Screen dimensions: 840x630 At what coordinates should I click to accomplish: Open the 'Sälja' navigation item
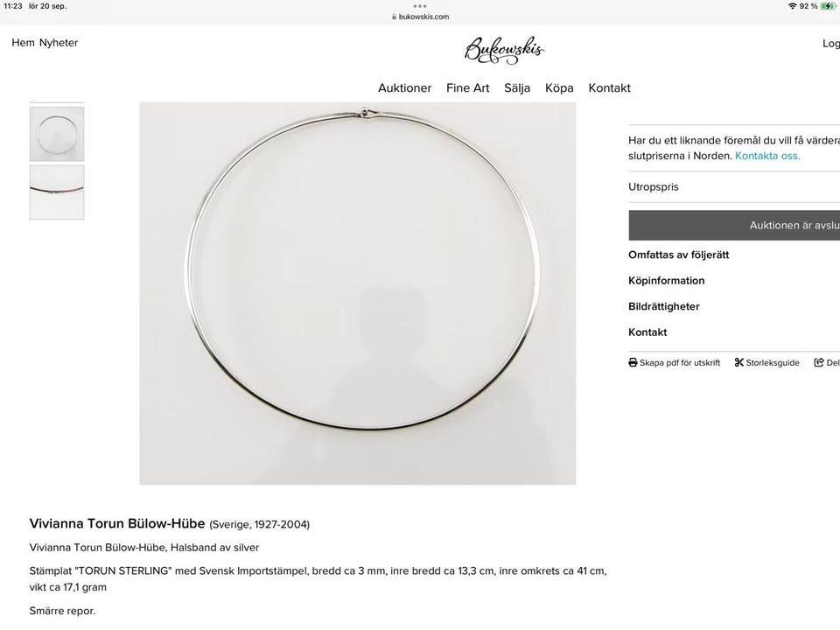pos(516,87)
